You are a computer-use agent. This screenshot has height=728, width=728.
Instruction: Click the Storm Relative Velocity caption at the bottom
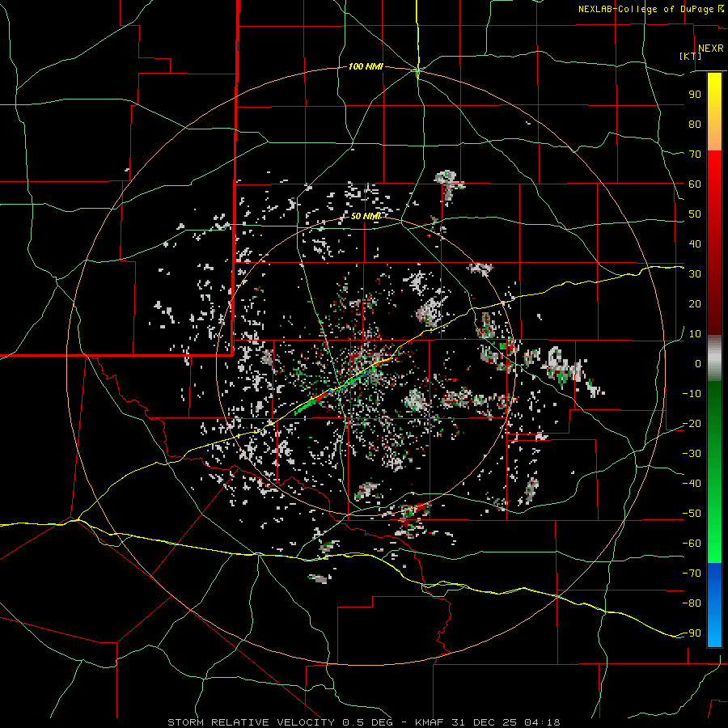pyautogui.click(x=364, y=722)
